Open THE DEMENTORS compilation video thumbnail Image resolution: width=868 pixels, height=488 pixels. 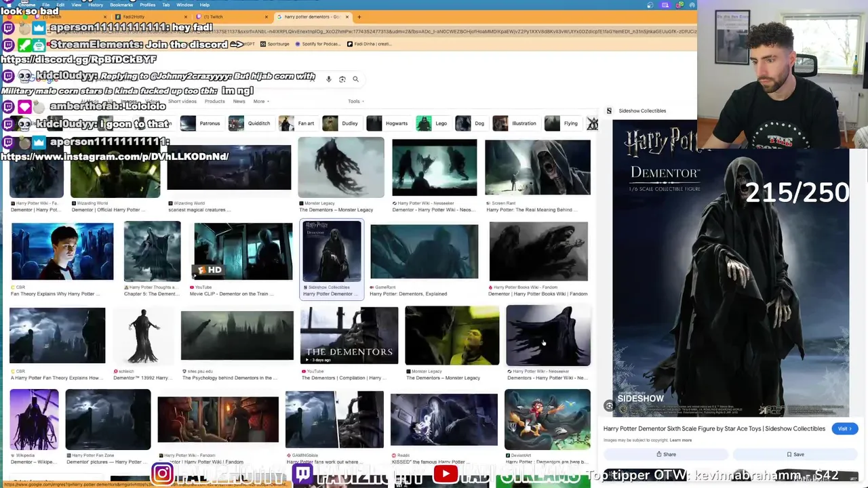pyautogui.click(x=349, y=335)
